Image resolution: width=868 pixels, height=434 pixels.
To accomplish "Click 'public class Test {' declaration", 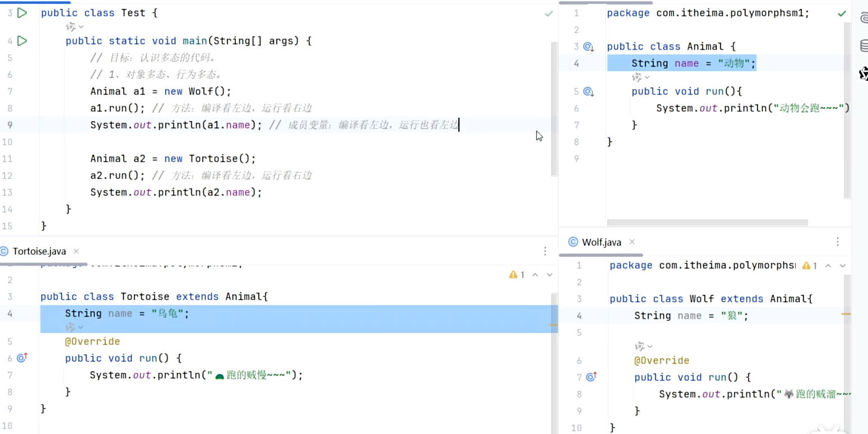I will click(x=99, y=13).
